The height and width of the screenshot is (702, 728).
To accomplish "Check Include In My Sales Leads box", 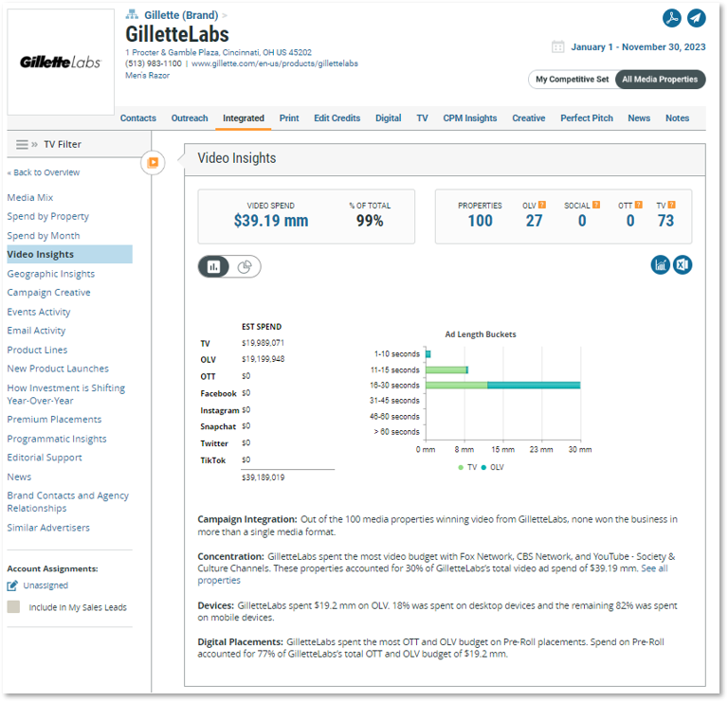I will tap(13, 607).
